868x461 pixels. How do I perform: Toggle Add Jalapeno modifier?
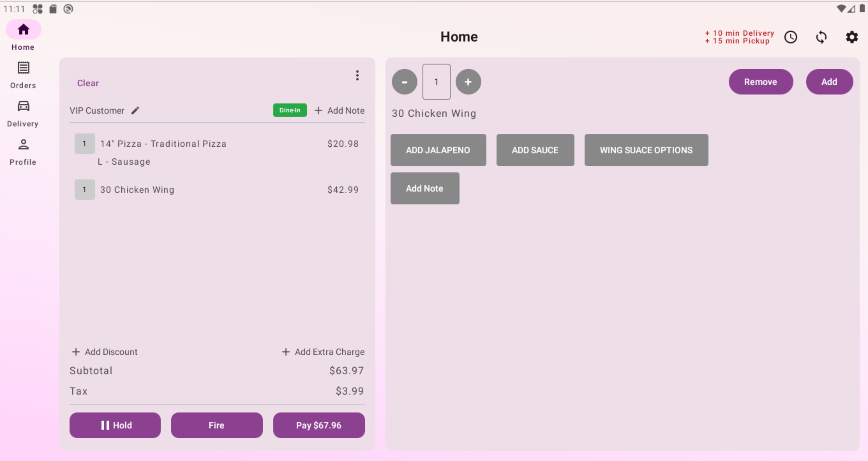(438, 150)
